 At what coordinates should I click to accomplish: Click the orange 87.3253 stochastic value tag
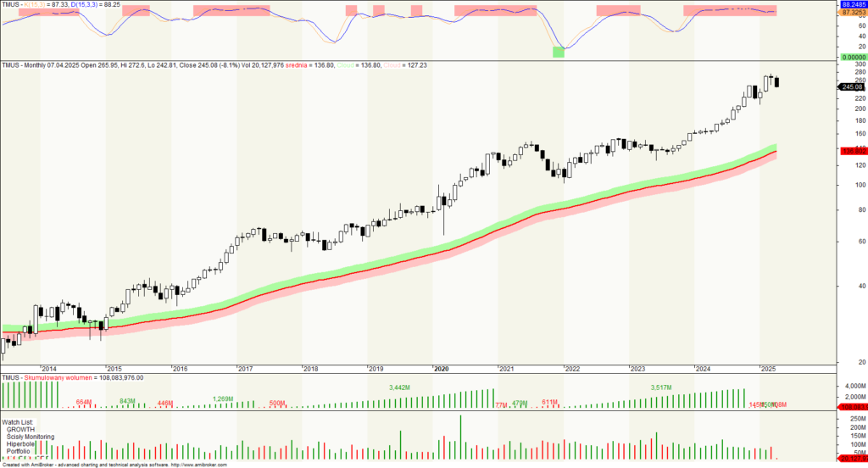click(852, 12)
